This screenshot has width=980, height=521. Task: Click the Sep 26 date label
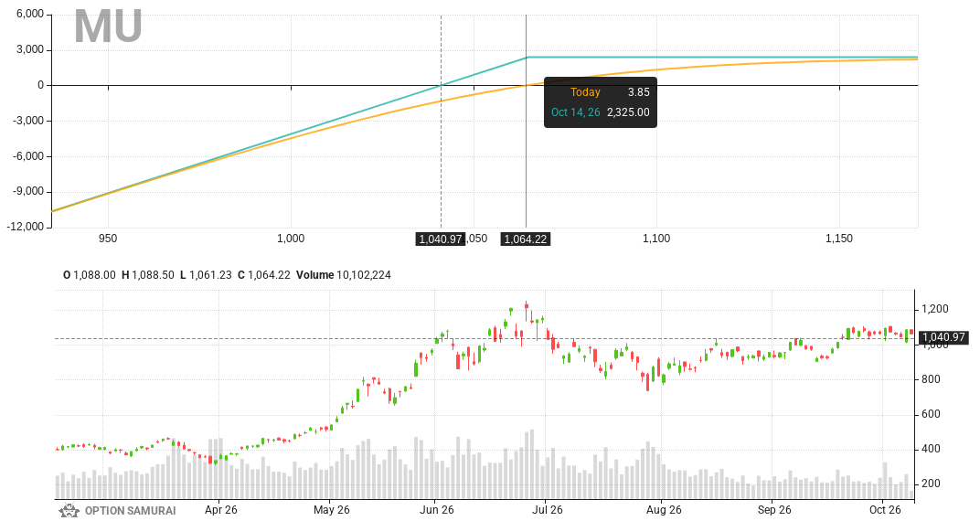(x=773, y=510)
